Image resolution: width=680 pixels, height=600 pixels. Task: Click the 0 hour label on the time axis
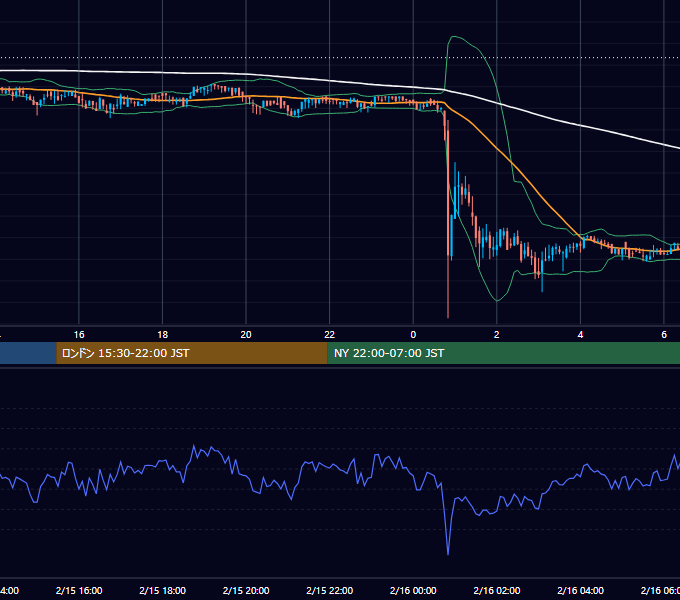coord(413,334)
